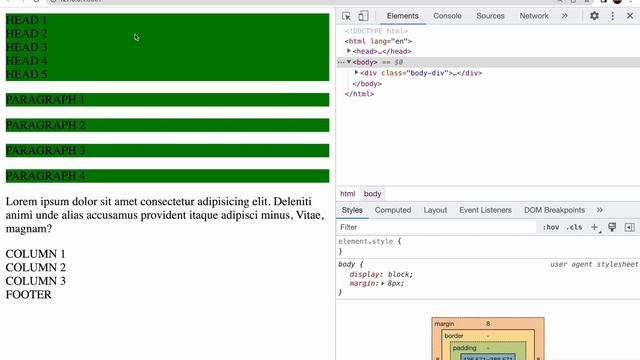Image resolution: width=640 pixels, height=360 pixels.
Task: Toggle the device toolbar icon
Action: tap(363, 16)
